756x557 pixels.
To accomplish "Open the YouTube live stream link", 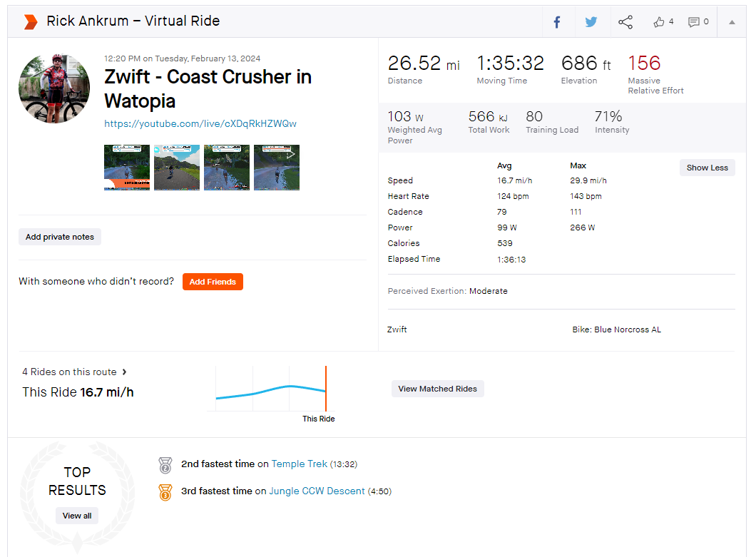I will click(200, 123).
